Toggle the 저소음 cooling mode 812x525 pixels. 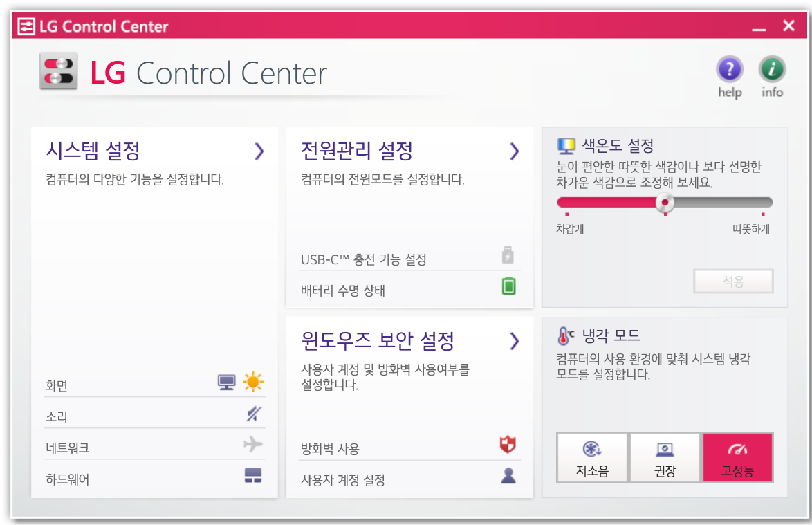592,457
